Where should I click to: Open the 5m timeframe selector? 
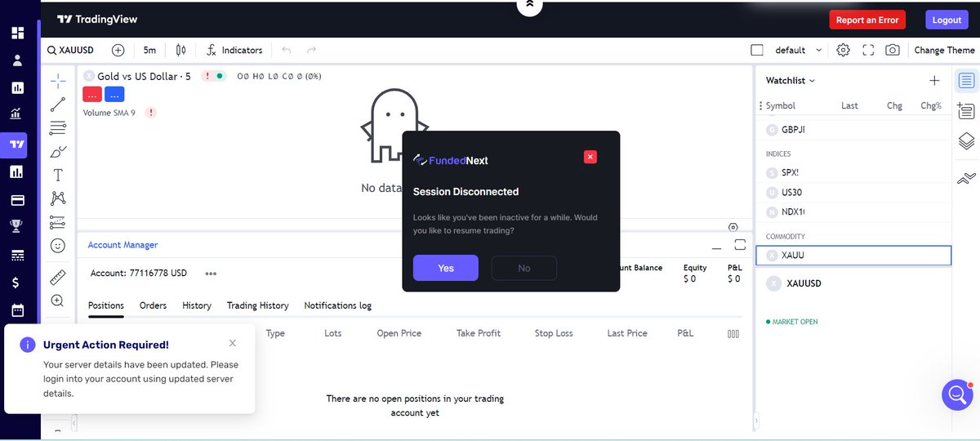click(x=149, y=50)
